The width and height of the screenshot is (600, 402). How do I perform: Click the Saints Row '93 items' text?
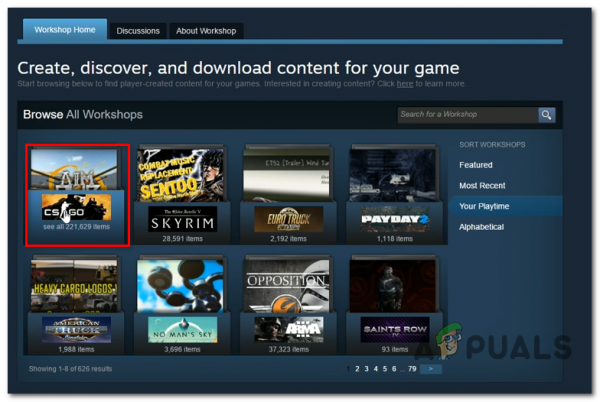395,349
